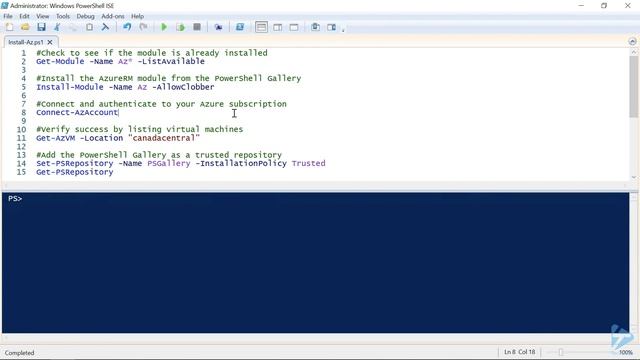Click the New script icon
Viewport: 640px width, 360px height.
pyautogui.click(x=9, y=27)
